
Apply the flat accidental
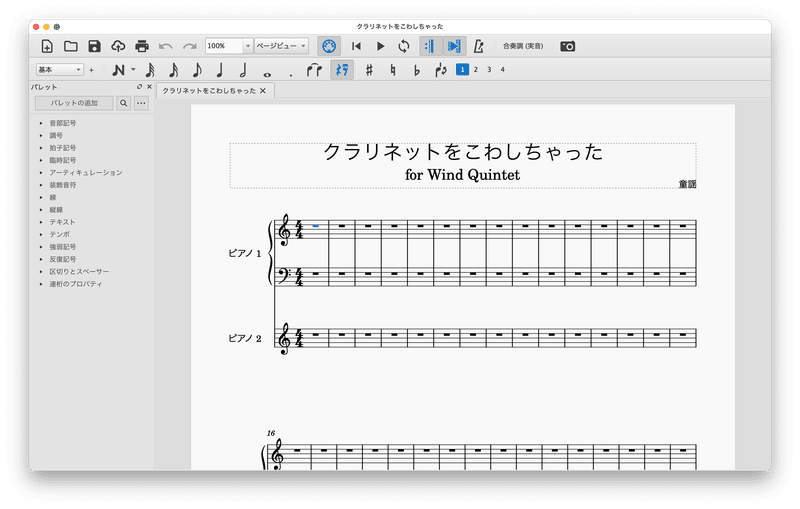[x=416, y=70]
